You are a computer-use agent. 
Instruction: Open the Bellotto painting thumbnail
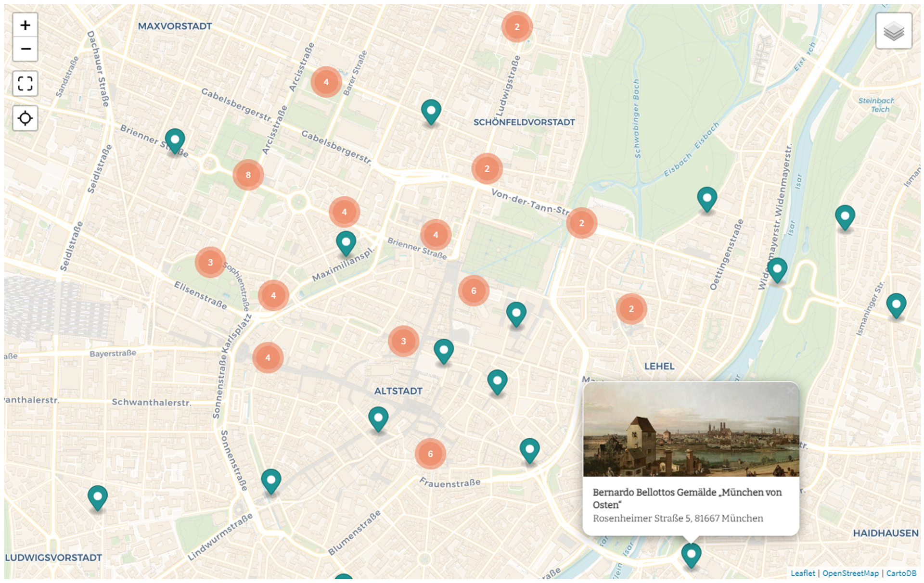point(691,430)
